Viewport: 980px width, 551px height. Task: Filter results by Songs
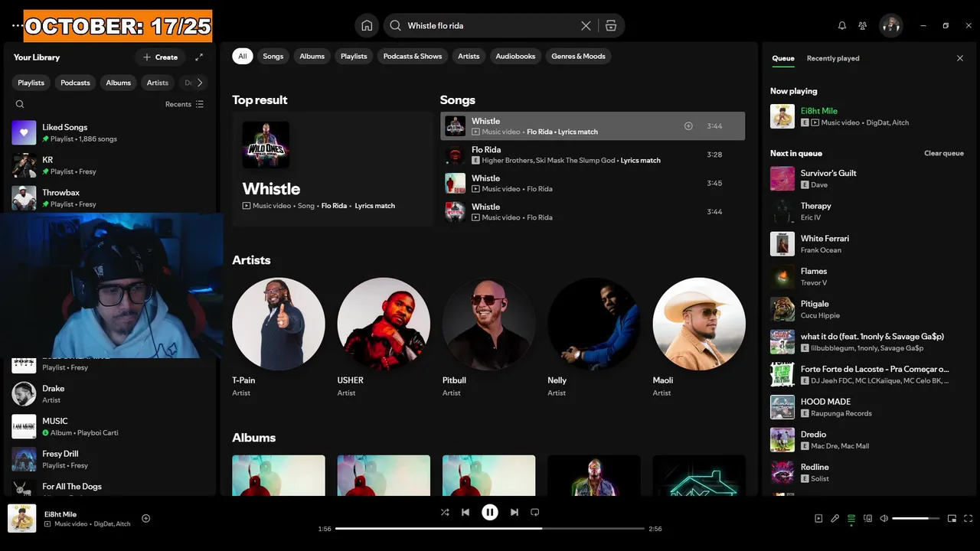(x=273, y=56)
